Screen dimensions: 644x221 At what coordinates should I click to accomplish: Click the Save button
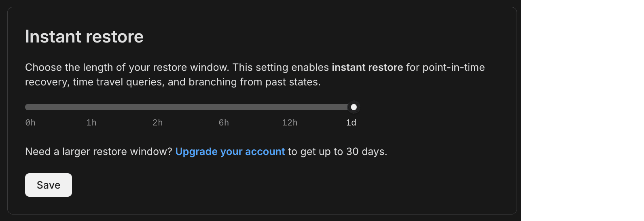click(x=49, y=185)
